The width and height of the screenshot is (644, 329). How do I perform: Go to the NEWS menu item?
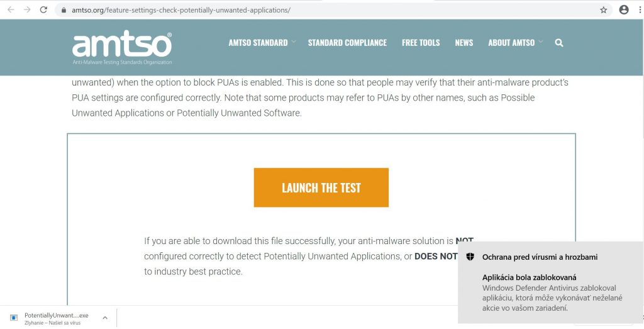pos(464,43)
